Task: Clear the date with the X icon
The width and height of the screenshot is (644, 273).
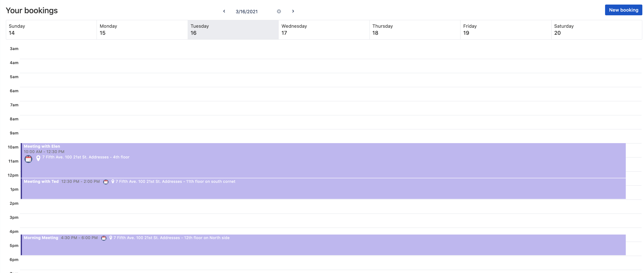Action: tap(279, 12)
